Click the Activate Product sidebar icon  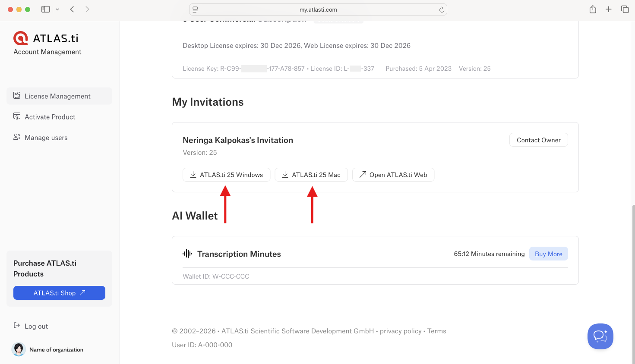(x=17, y=116)
